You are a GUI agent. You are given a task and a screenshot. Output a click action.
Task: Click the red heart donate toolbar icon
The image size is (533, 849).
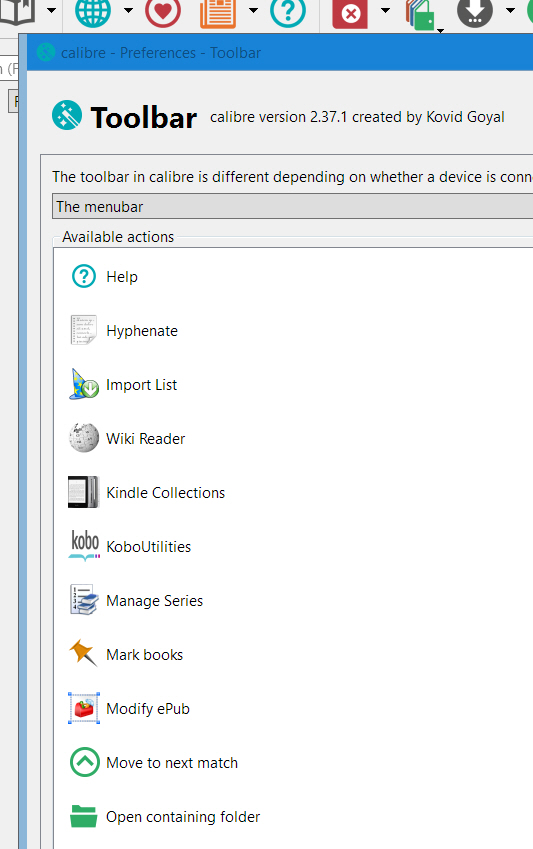click(x=163, y=11)
